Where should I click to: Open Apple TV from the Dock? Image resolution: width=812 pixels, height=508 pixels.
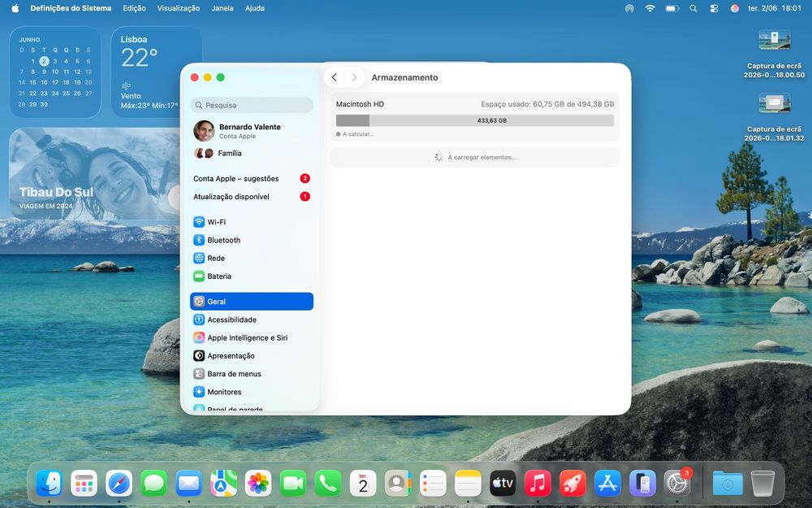click(503, 483)
